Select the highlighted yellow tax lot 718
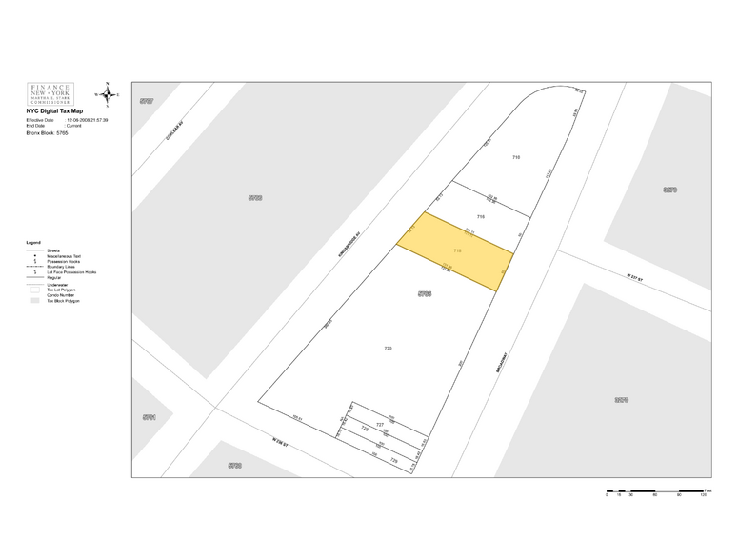738x560 pixels. pyautogui.click(x=455, y=251)
